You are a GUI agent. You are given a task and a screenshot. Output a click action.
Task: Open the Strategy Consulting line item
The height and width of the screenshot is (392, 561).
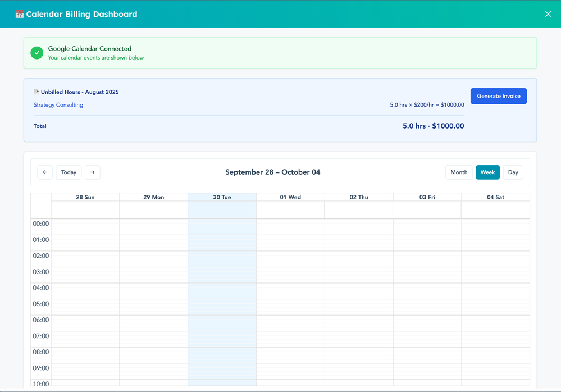pyautogui.click(x=58, y=105)
